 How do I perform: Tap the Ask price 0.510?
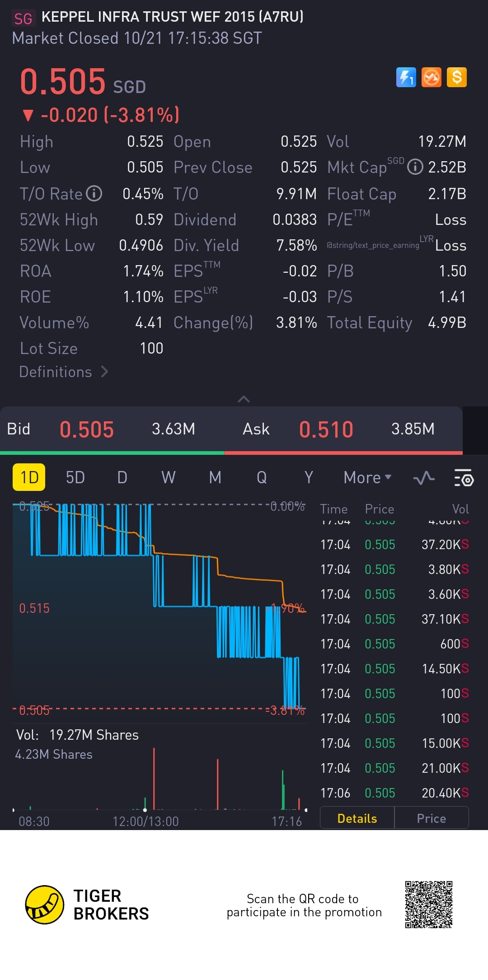click(326, 429)
